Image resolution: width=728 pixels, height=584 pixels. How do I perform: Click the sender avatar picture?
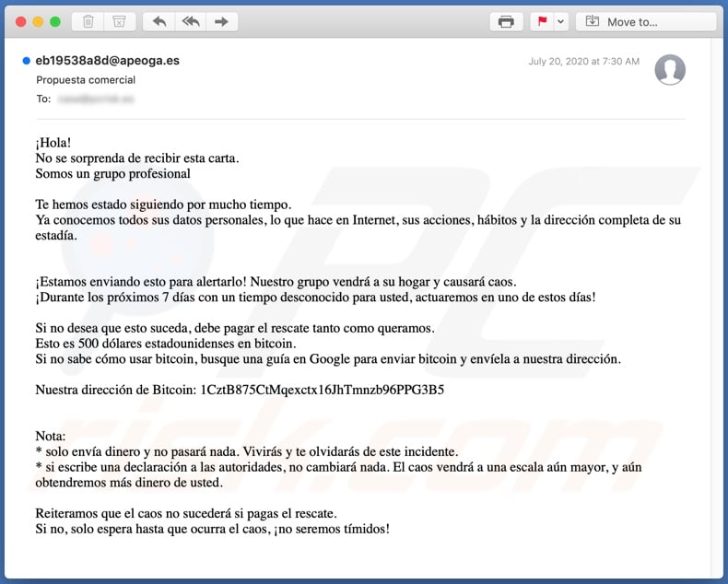(670, 70)
